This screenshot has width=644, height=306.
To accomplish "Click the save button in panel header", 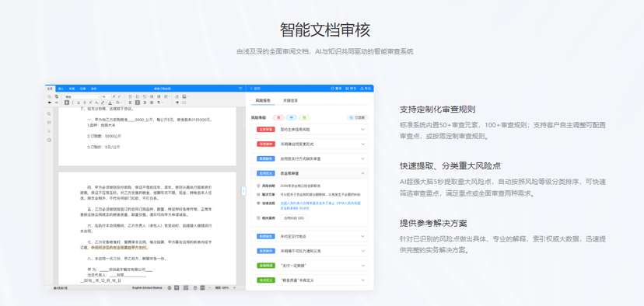I will click(351, 89).
